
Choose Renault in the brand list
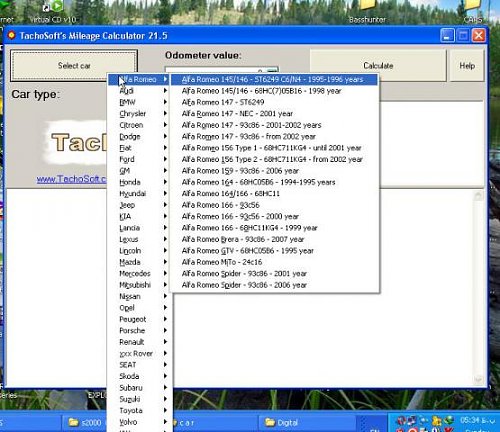click(x=140, y=342)
